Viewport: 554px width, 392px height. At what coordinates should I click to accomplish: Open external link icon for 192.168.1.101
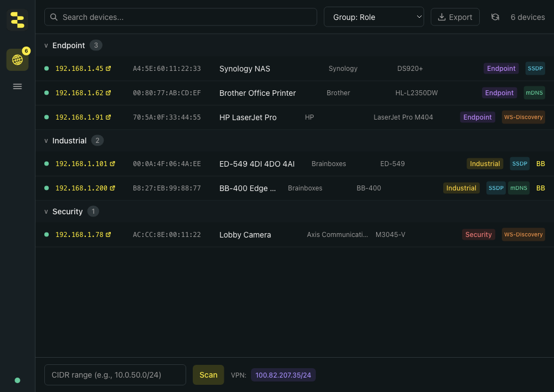112,164
